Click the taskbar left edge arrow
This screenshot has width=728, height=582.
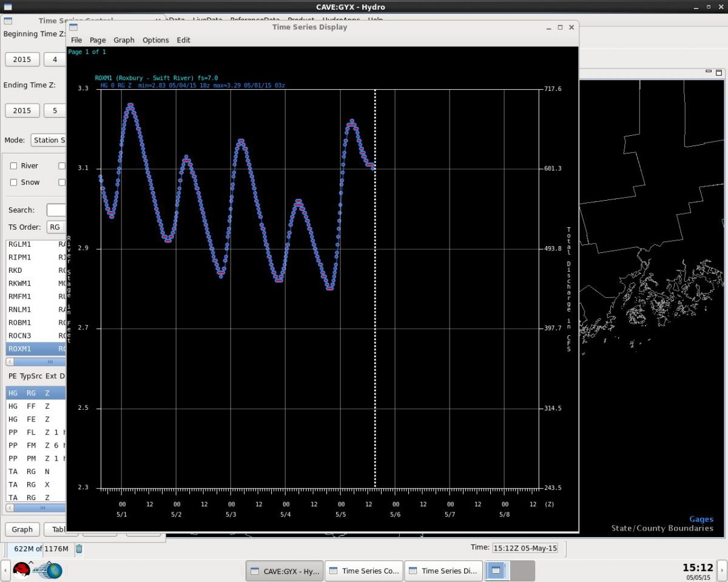(x=5, y=570)
